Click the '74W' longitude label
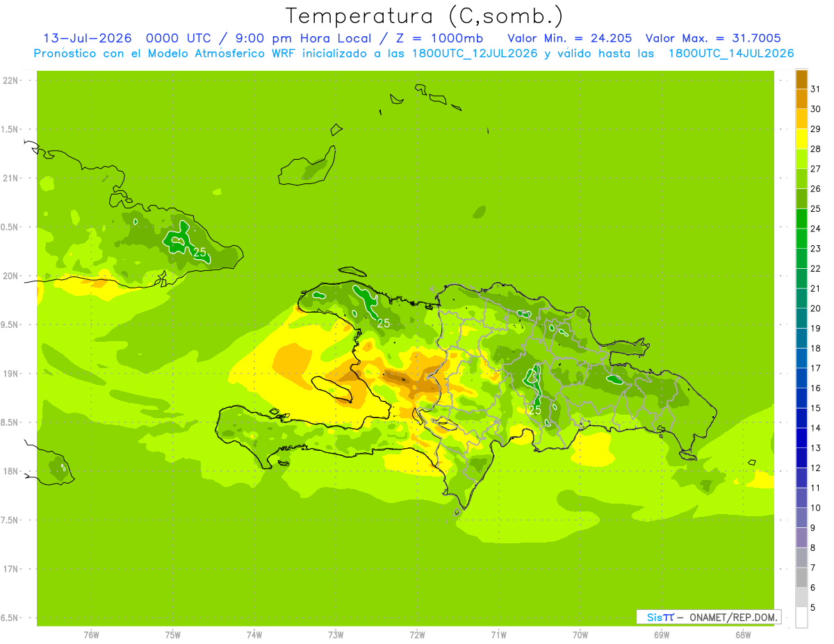The image size is (834, 644). (x=254, y=635)
